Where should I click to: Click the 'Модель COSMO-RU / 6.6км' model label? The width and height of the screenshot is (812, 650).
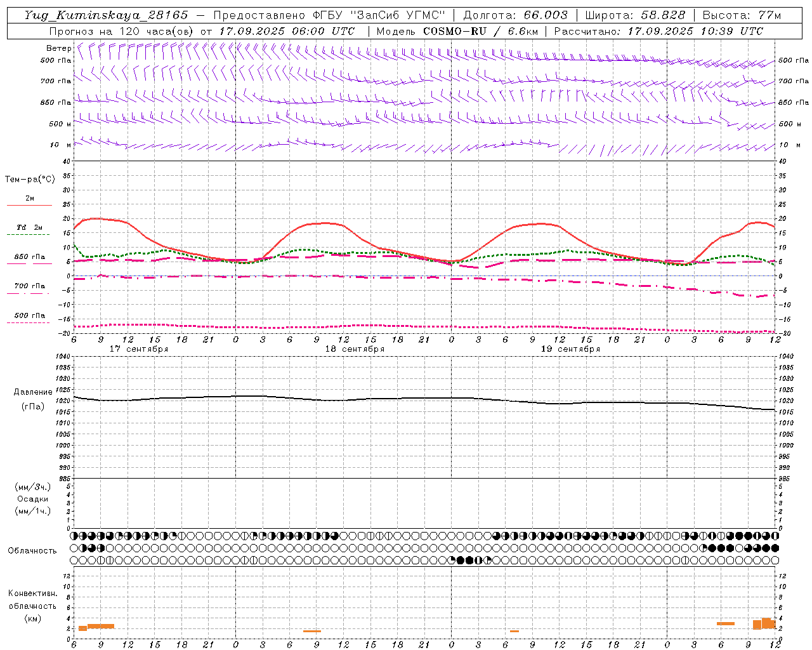tap(457, 31)
